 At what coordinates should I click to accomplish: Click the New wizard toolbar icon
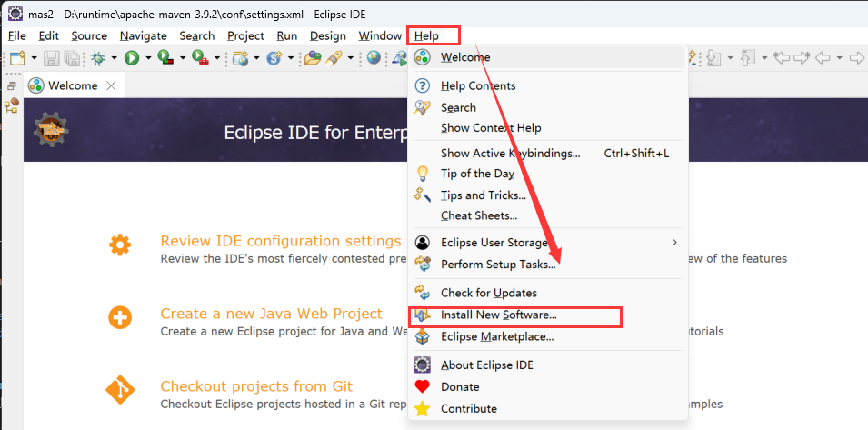pos(17,57)
